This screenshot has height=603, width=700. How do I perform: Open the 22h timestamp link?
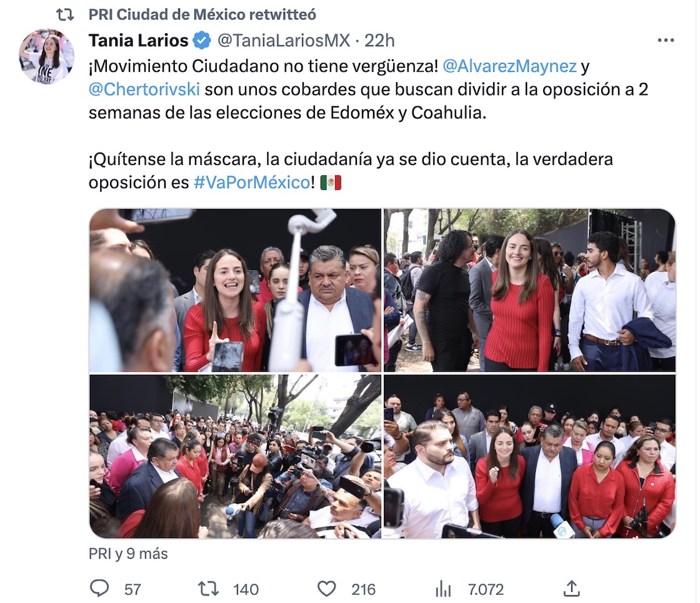click(379, 41)
